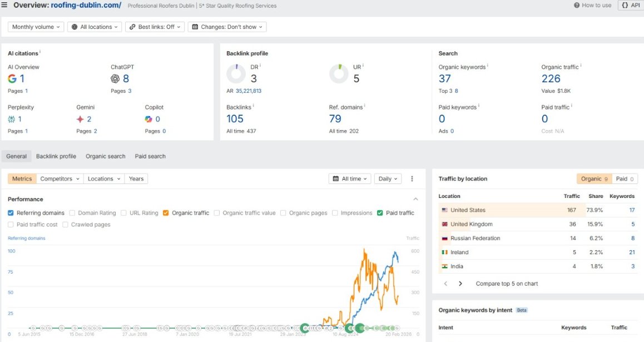The width and height of the screenshot is (644, 342).
Task: Enable the Domain Rating checkbox
Action: click(x=72, y=212)
